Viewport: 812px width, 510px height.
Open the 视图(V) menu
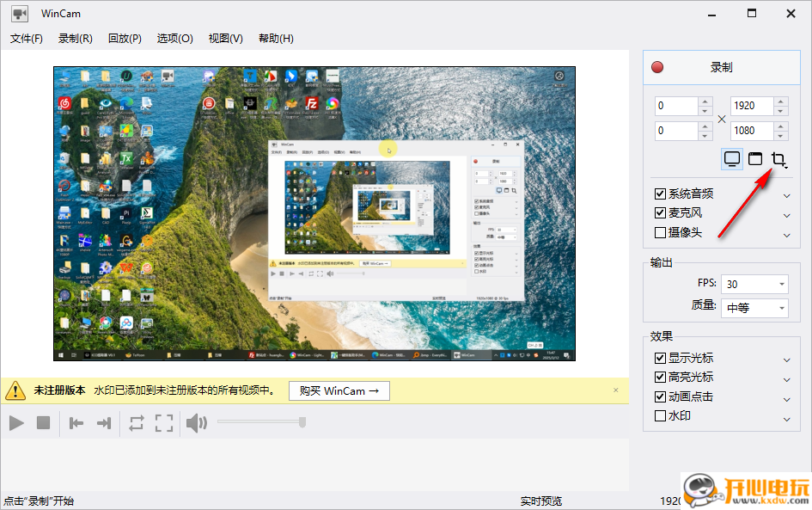(x=225, y=38)
